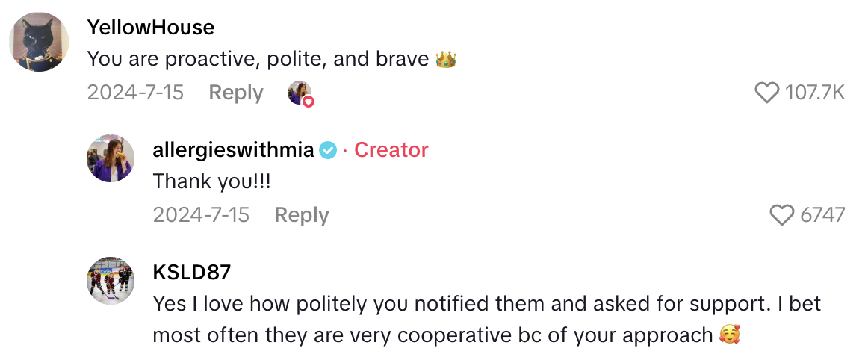Visit the allergieswithmia username profile link
Viewport: 868px width, 354px height.
point(233,150)
